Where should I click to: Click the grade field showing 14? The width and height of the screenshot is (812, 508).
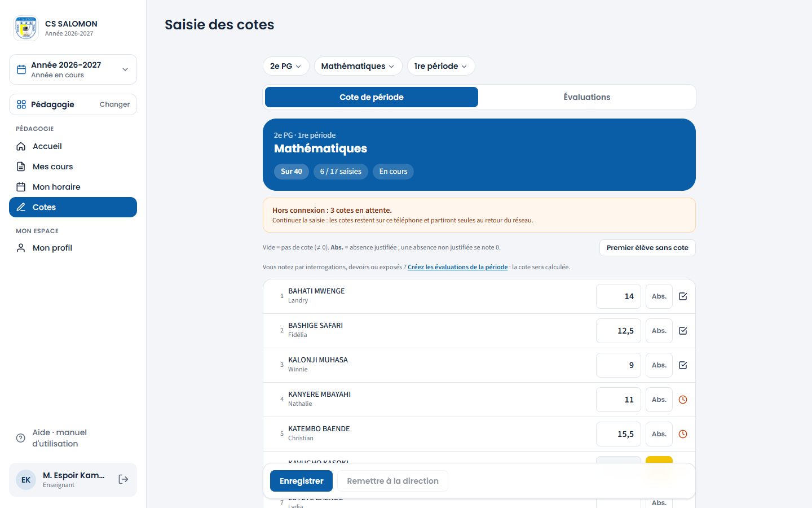[619, 296]
